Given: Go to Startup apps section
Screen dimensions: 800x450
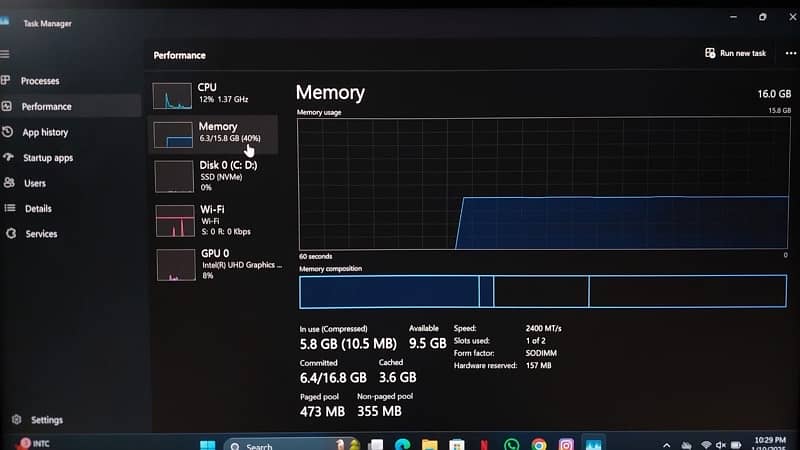Looking at the screenshot, I should click(x=48, y=158).
